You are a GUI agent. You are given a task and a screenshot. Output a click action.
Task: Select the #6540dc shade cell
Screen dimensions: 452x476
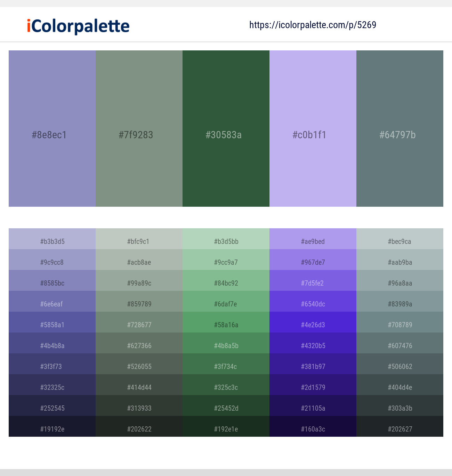pos(313,304)
